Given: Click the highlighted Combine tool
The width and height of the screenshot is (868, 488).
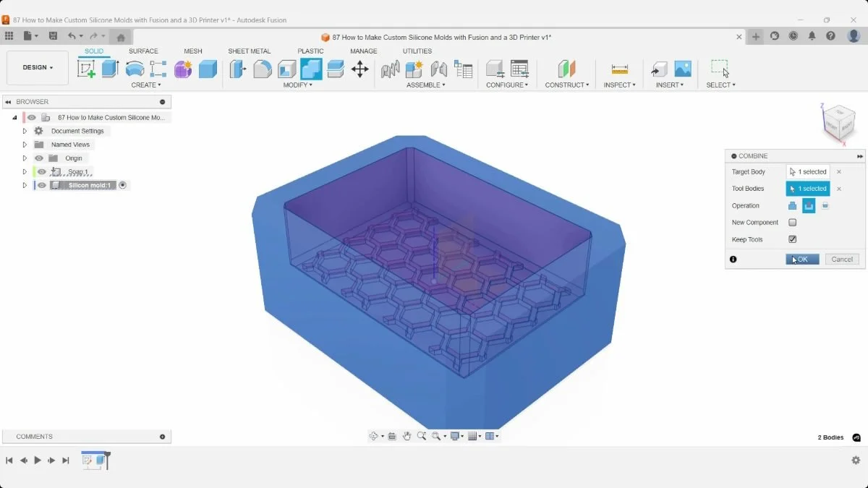Looking at the screenshot, I should click(x=311, y=69).
